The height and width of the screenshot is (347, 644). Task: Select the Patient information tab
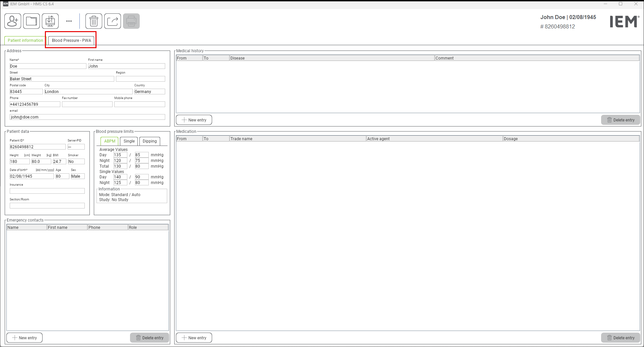pos(25,40)
